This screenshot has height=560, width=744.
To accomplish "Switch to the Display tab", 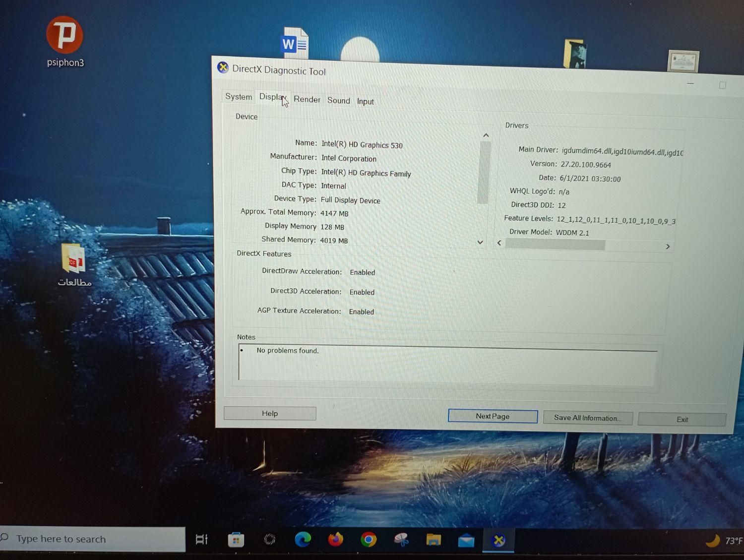I will (272, 97).
